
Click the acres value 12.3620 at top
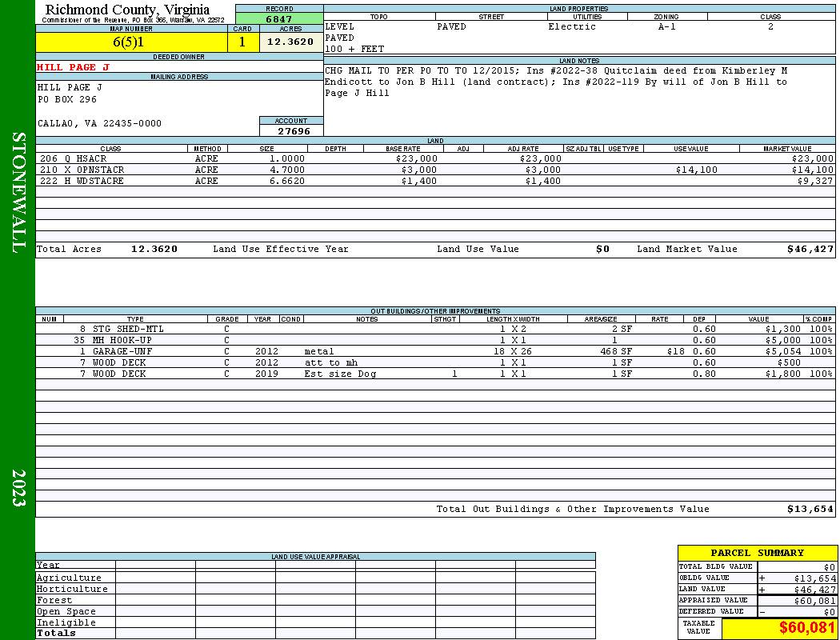(x=291, y=42)
